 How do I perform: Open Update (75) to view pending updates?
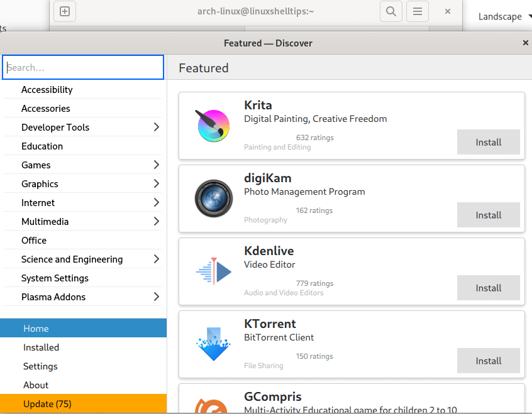click(47, 403)
